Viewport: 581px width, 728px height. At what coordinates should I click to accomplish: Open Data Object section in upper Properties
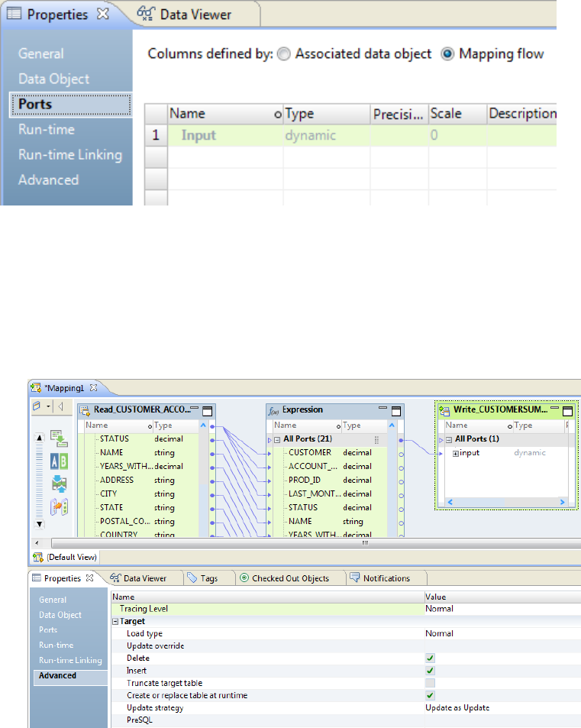[54, 79]
